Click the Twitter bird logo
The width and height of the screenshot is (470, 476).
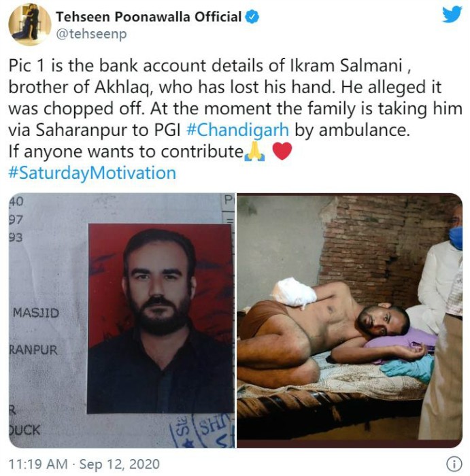tap(452, 14)
